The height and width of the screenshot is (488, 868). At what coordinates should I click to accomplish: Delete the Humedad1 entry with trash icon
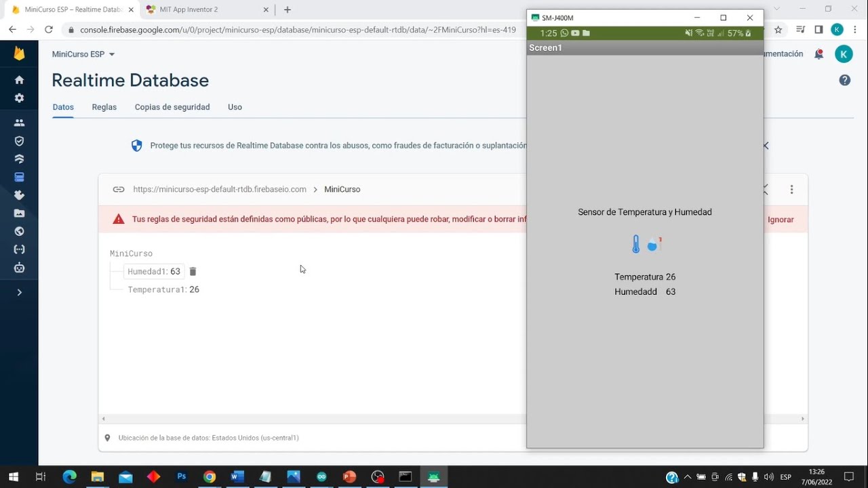click(193, 271)
